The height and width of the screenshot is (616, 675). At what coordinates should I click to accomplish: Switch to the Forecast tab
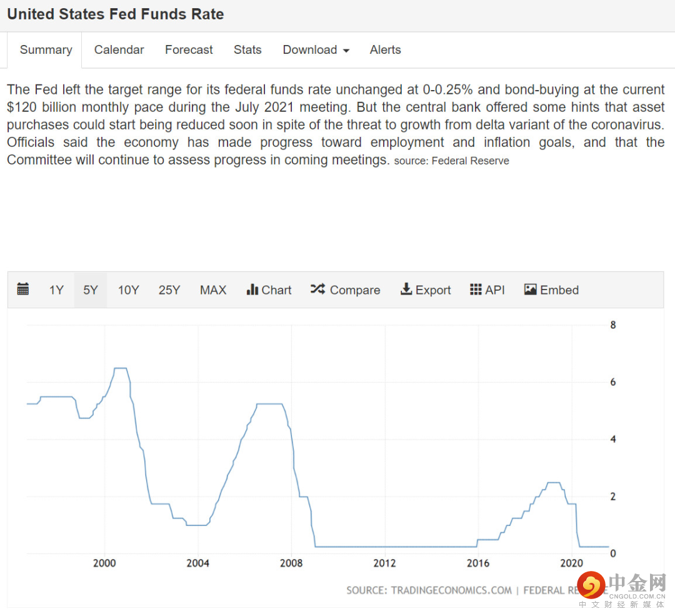tap(189, 50)
